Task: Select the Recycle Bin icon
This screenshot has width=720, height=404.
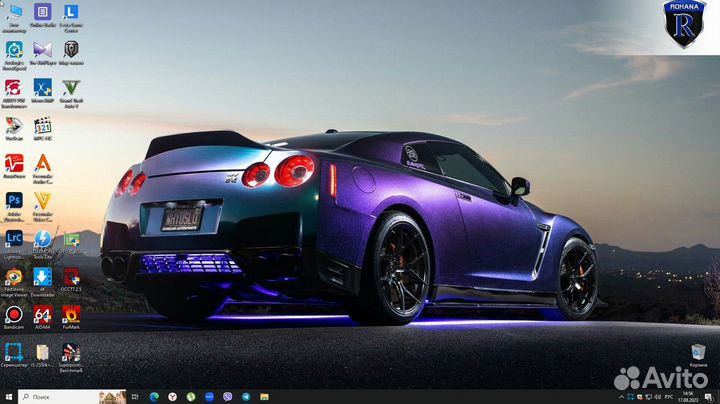Action: (698, 355)
